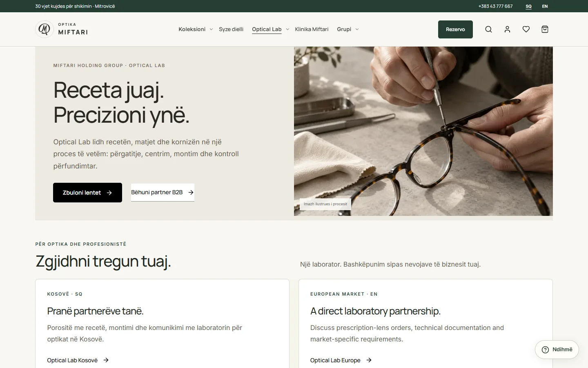Click the arrow inside Zbuloni lentet button

[x=109, y=193]
